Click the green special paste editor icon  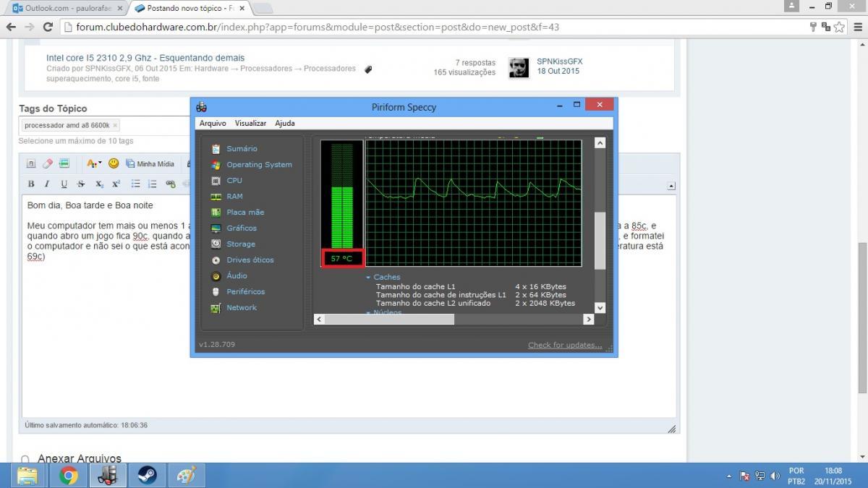[x=64, y=163]
